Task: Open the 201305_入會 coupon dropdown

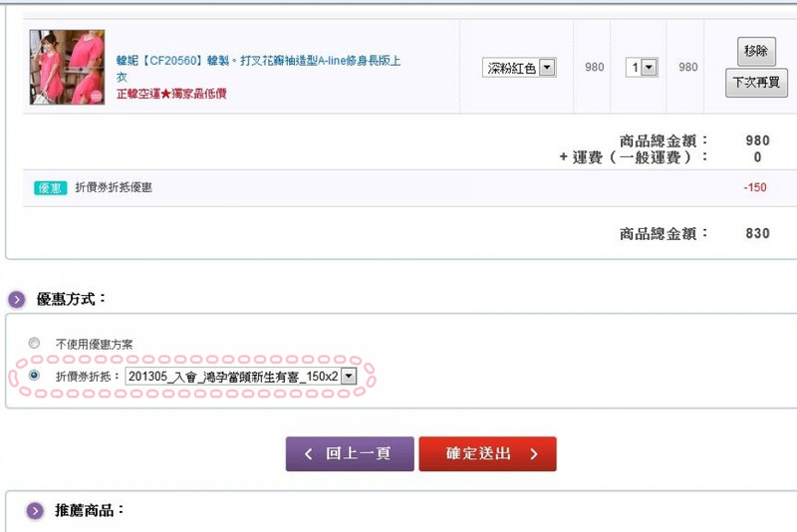Action: tap(241, 377)
